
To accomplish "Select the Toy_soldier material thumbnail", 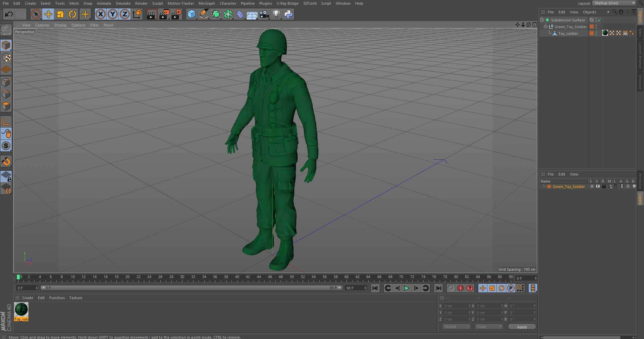I will (21, 310).
